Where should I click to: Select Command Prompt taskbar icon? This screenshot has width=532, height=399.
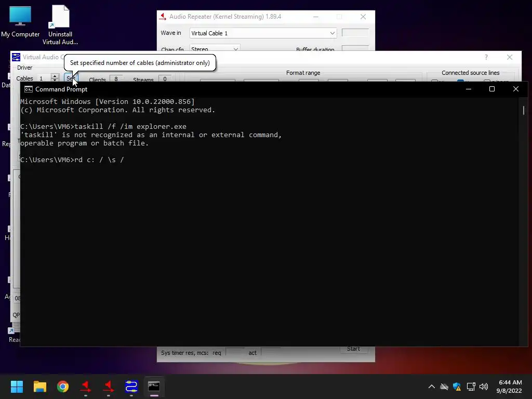point(154,387)
